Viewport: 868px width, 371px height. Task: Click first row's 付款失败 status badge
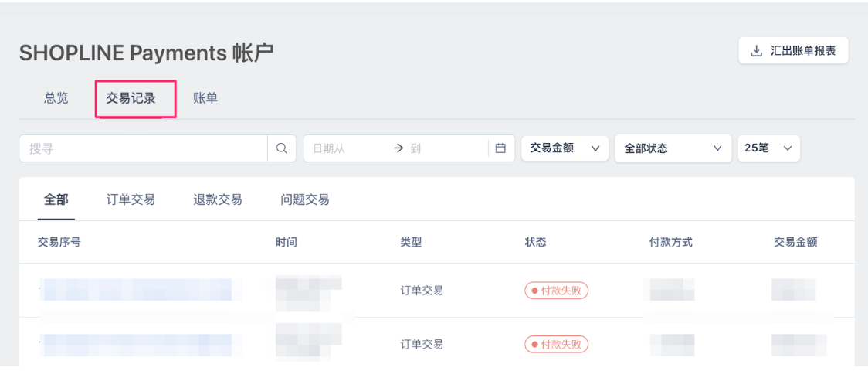(x=556, y=290)
